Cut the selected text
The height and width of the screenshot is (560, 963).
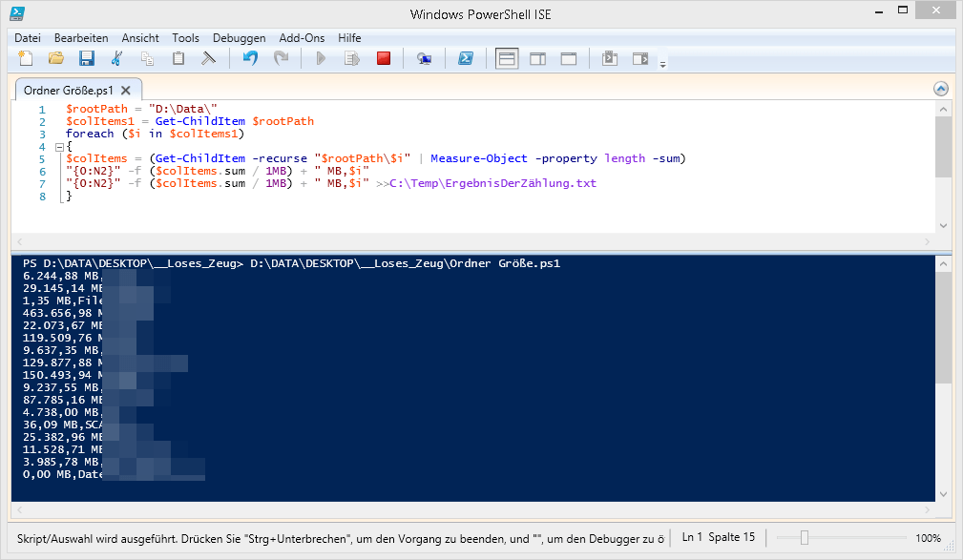point(116,58)
